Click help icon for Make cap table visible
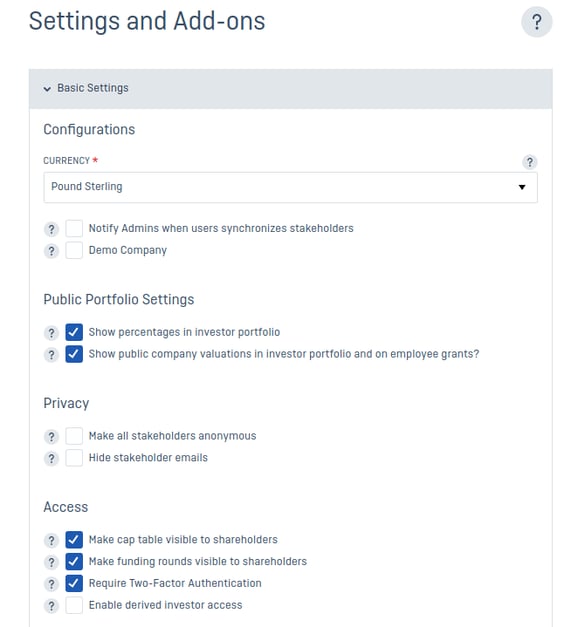Screen dimensions: 578x627 click(x=51, y=540)
